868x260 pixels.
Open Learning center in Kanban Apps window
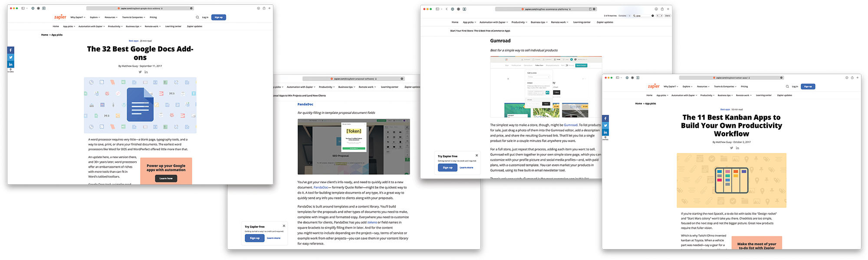click(x=764, y=95)
